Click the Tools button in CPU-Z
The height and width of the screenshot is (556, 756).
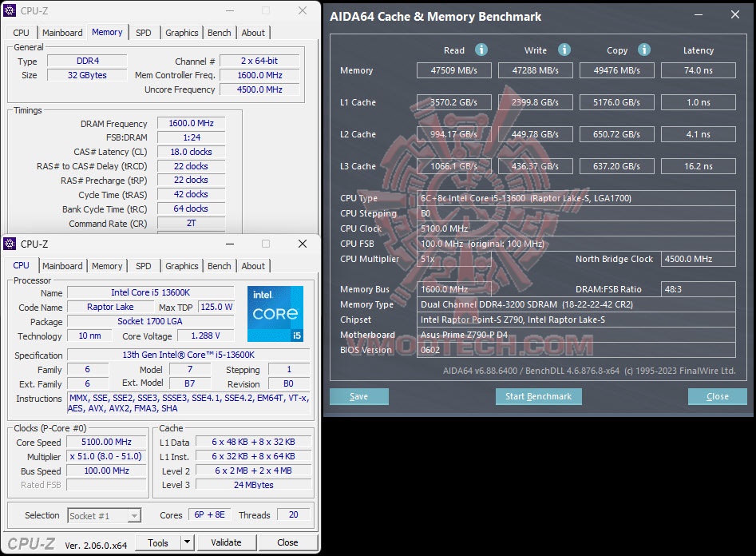click(158, 542)
